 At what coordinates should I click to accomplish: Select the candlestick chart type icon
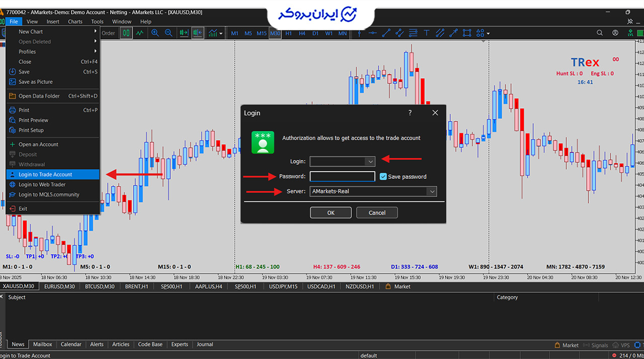pyautogui.click(x=126, y=33)
